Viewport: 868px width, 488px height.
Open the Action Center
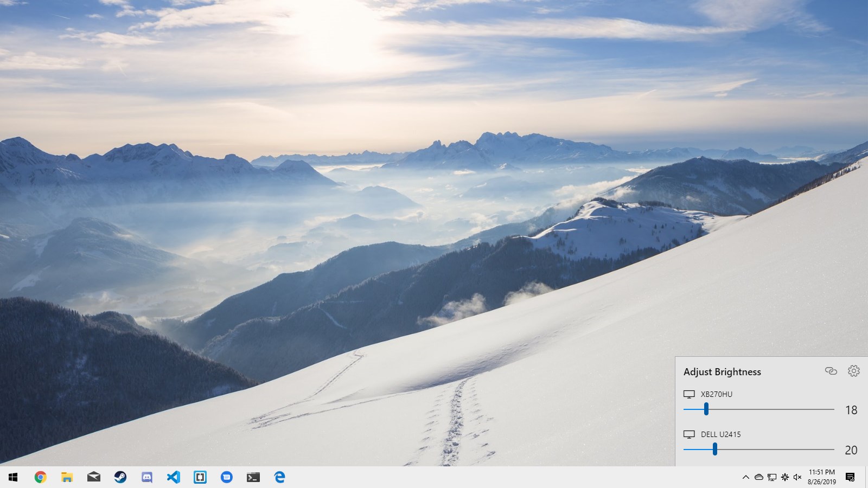[x=850, y=478]
